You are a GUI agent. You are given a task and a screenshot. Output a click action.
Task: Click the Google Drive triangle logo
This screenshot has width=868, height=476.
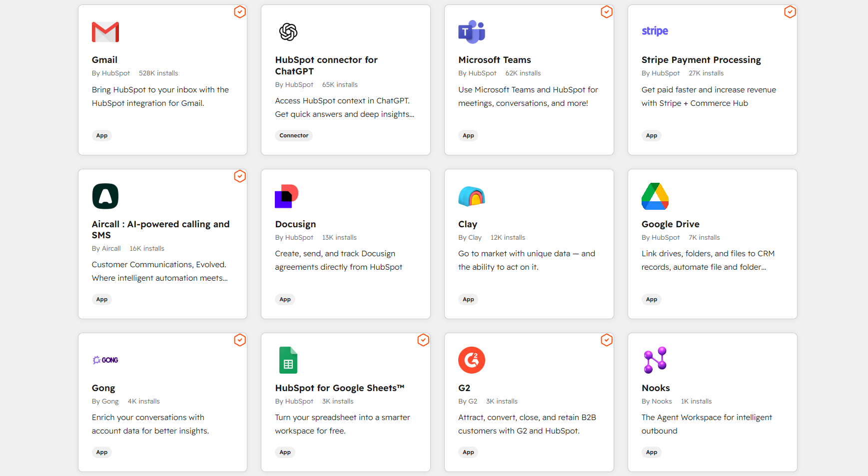[x=655, y=196]
